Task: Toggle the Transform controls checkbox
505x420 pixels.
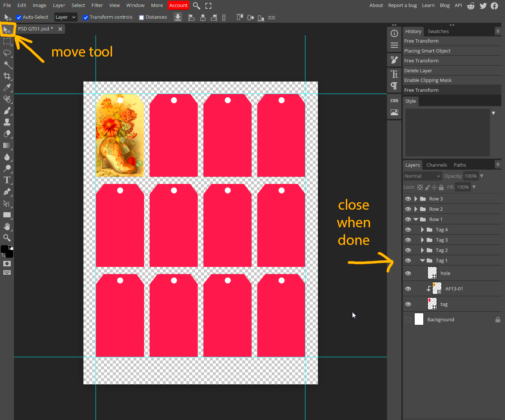Action: (86, 18)
